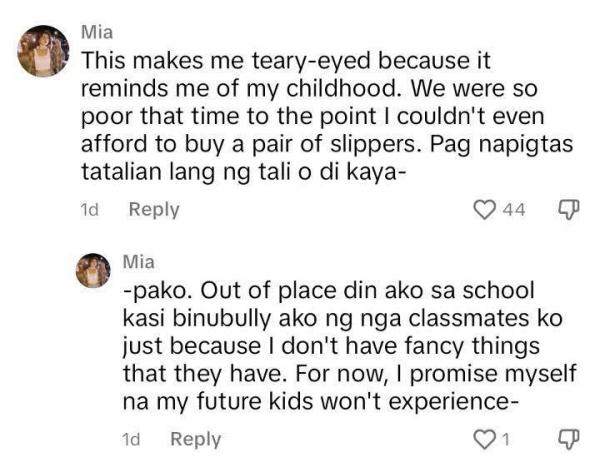Open Mia's profile picture beside the first comment

point(42,50)
